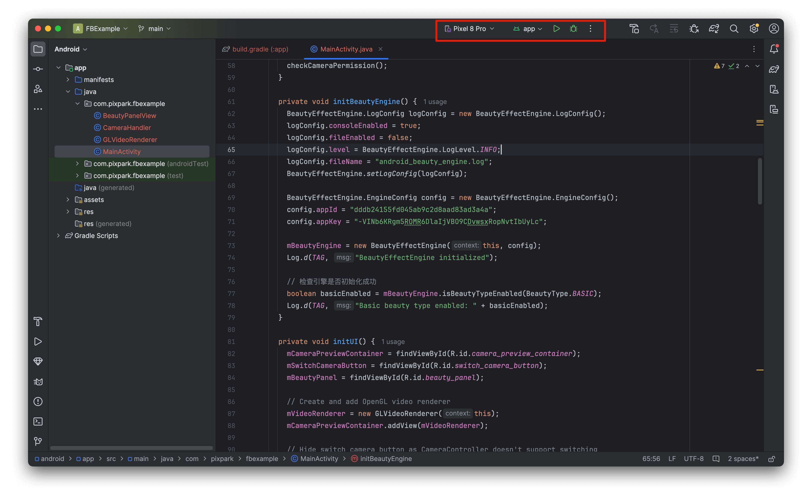Select the MainActivity.java editor tab
This screenshot has width=812, height=504.
tap(346, 49)
